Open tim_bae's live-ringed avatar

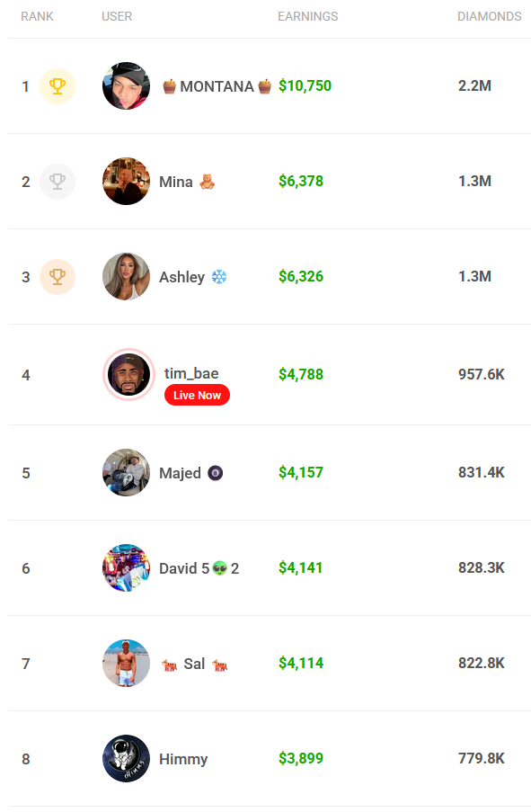click(x=128, y=374)
